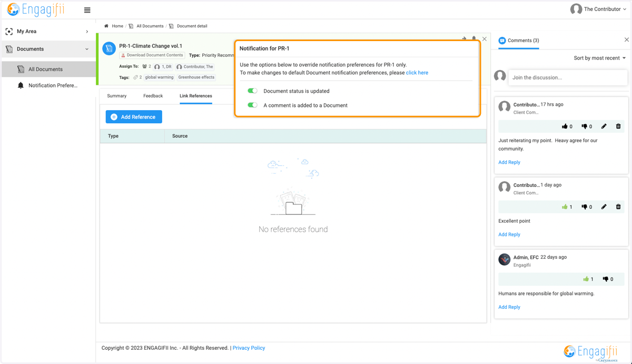The image size is (632, 364).
Task: Add Reply to the 'Just reiterating my point' comment
Action: click(x=509, y=162)
